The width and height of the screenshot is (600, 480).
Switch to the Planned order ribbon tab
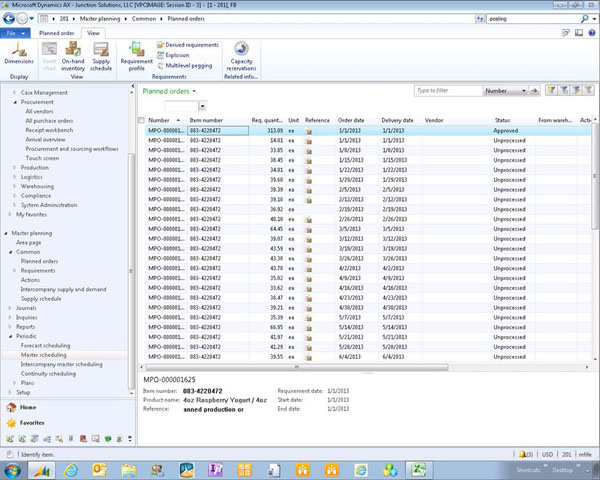[57, 33]
